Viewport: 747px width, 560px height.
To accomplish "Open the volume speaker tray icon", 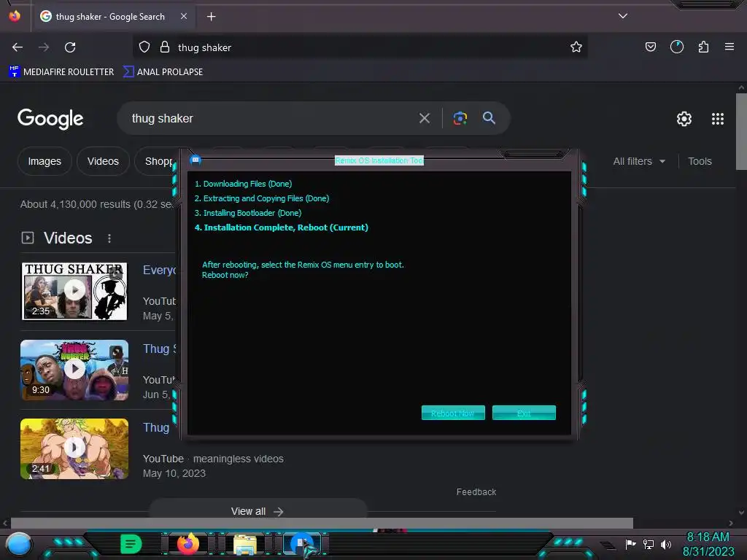I will click(x=665, y=544).
